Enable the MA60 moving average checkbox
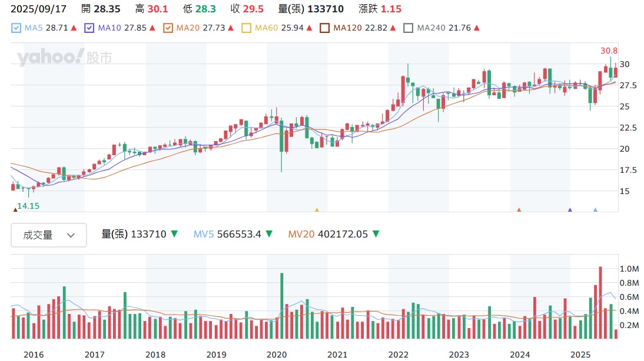 tap(246, 28)
